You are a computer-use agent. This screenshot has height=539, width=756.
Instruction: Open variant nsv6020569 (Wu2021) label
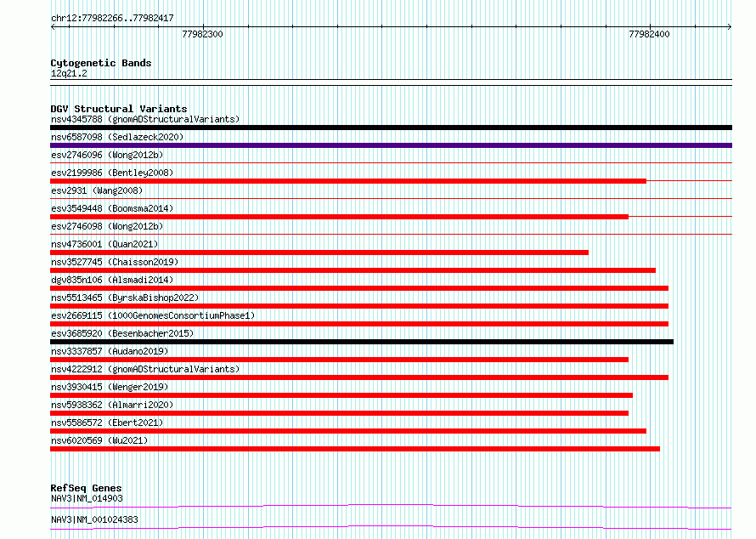click(99, 440)
